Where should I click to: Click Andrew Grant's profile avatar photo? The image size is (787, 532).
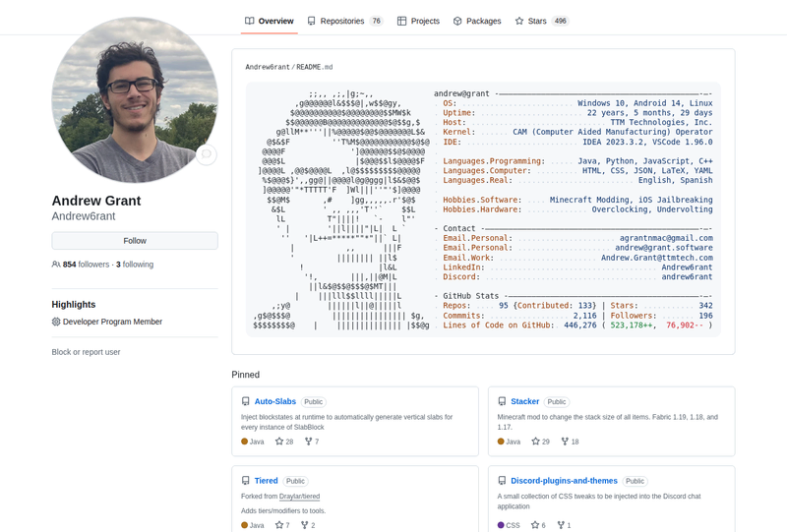click(135, 100)
